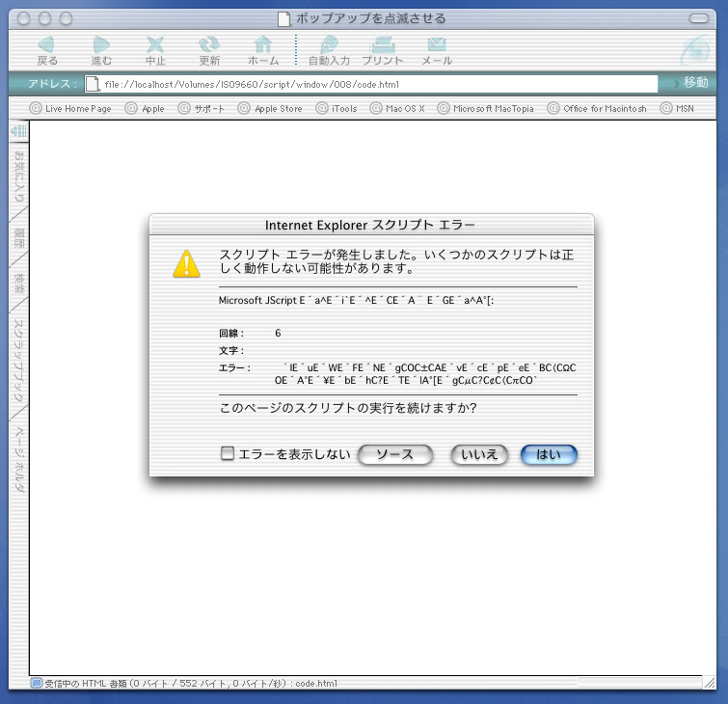This screenshot has width=728, height=704.
Task: Click the 回線 line number value 6
Action: pyautogui.click(x=278, y=333)
